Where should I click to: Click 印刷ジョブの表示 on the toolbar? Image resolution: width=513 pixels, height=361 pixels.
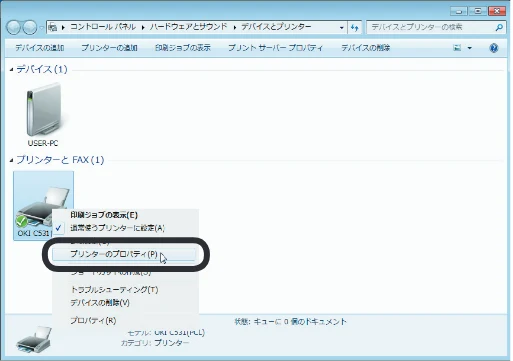[183, 48]
